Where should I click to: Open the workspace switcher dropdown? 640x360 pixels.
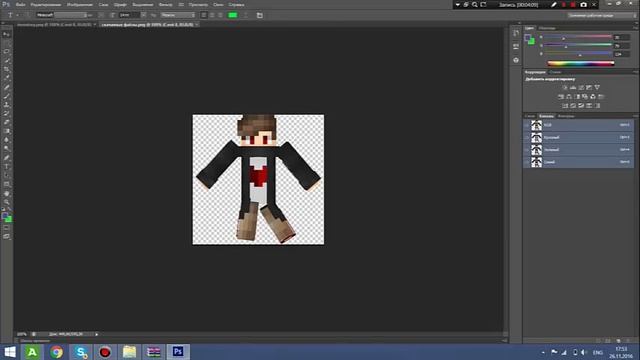[x=602, y=15]
